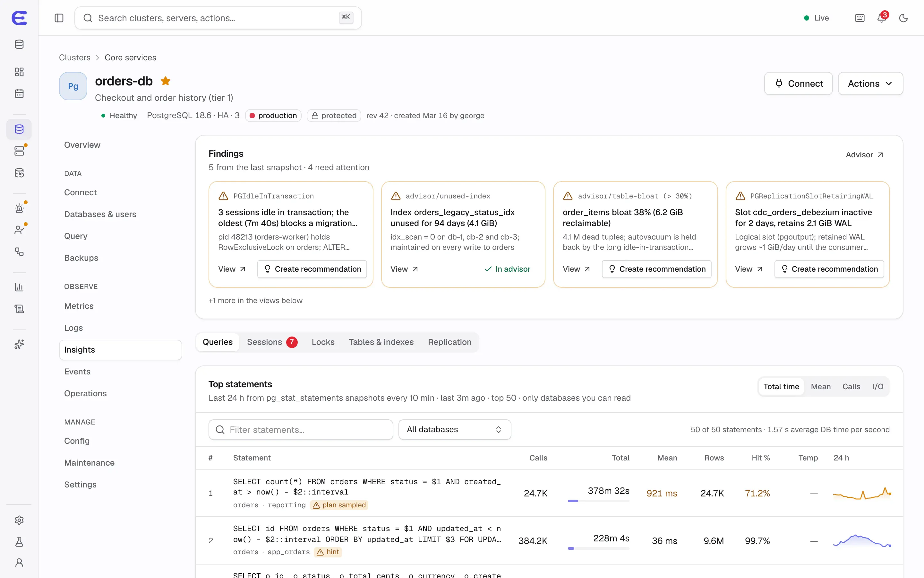Sort statements by Calls
Screen dimensions: 924x578
(851, 387)
